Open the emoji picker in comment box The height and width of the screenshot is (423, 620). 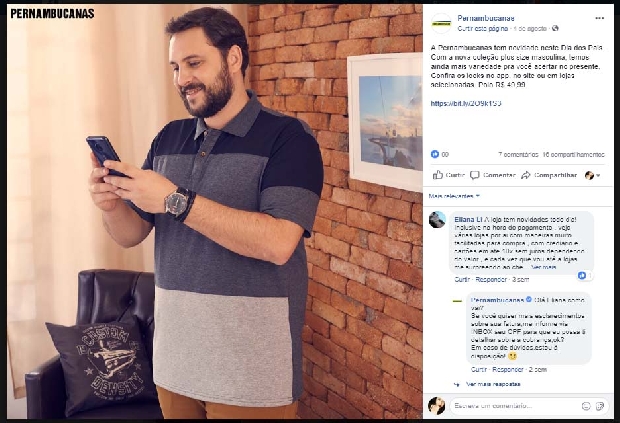click(x=586, y=406)
